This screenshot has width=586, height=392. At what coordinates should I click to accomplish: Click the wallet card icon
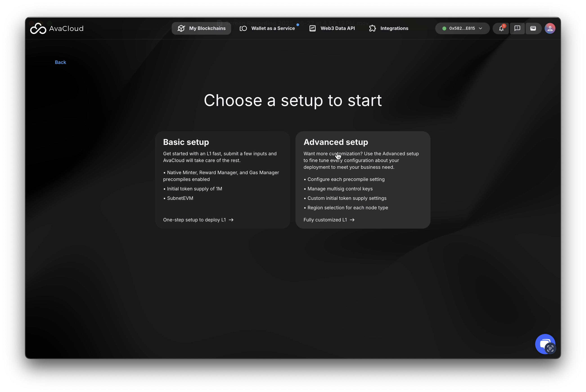[x=533, y=29]
